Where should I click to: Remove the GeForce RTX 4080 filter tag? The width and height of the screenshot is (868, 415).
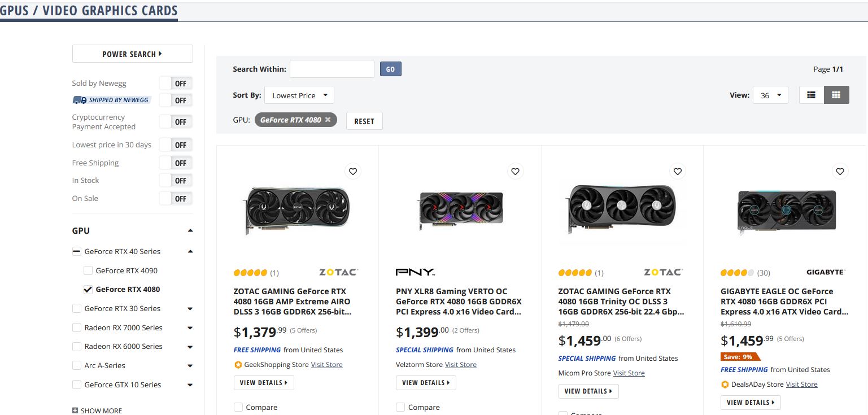coord(328,120)
